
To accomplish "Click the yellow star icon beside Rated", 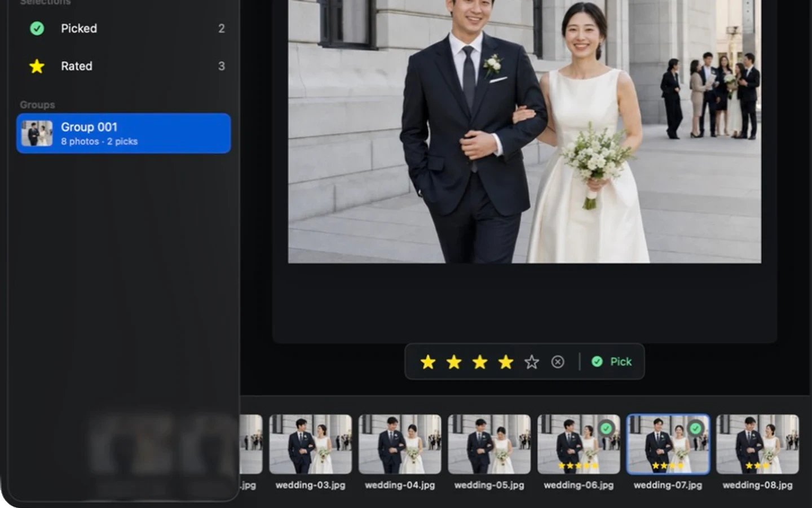I will point(37,66).
